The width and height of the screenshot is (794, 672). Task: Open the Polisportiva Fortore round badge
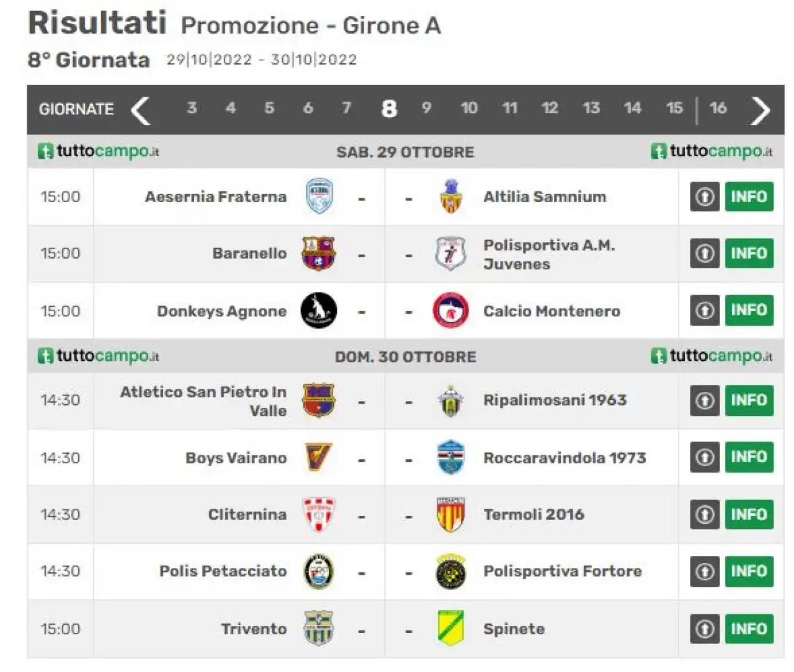click(x=450, y=571)
